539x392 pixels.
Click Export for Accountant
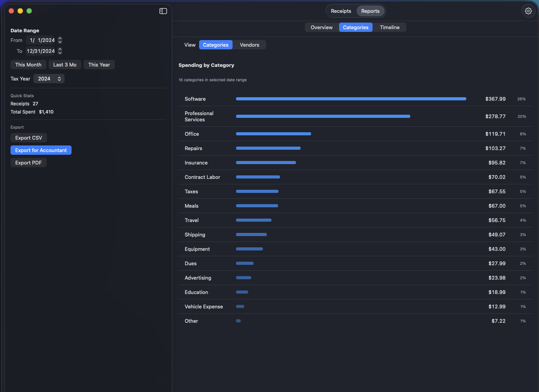pyautogui.click(x=41, y=150)
